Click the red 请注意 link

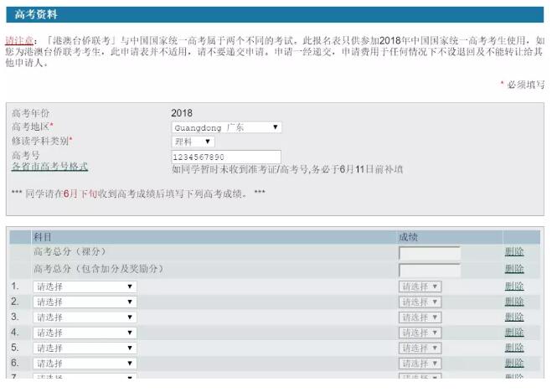coord(19,40)
